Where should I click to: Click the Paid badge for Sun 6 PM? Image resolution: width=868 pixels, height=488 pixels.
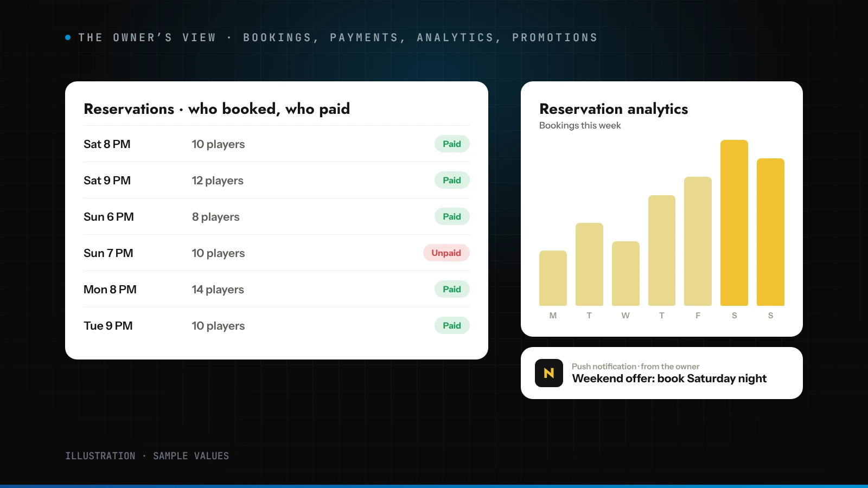(x=452, y=216)
